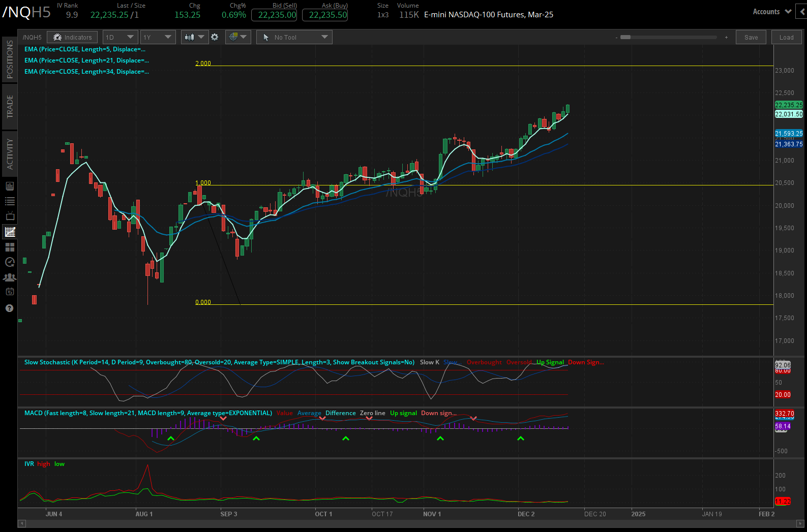Collapse panel arrow beside Accounts

tap(802, 11)
